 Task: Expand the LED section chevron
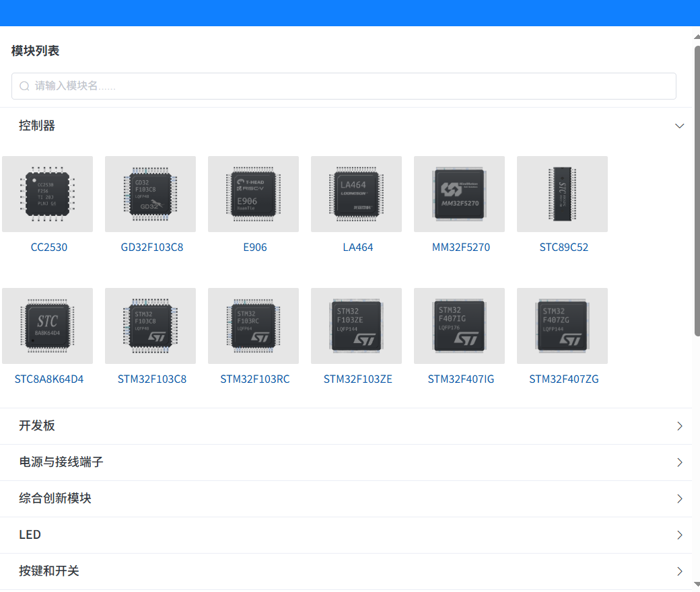[679, 535]
